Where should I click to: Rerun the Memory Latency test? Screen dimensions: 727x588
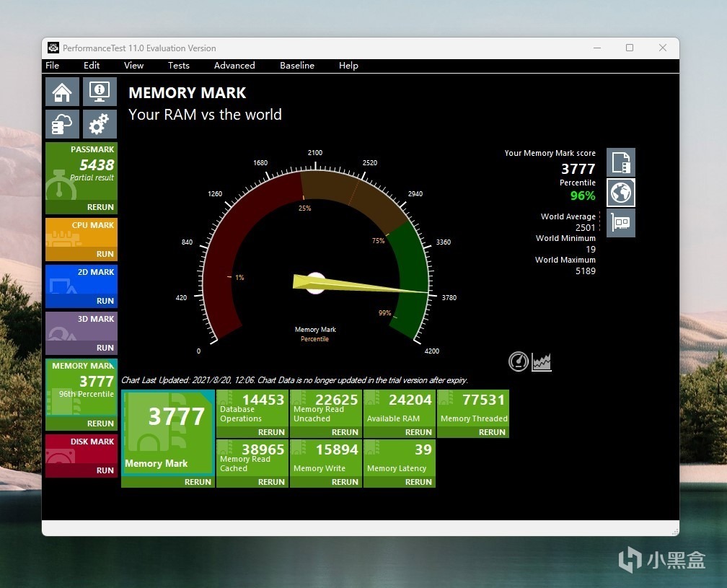click(418, 482)
